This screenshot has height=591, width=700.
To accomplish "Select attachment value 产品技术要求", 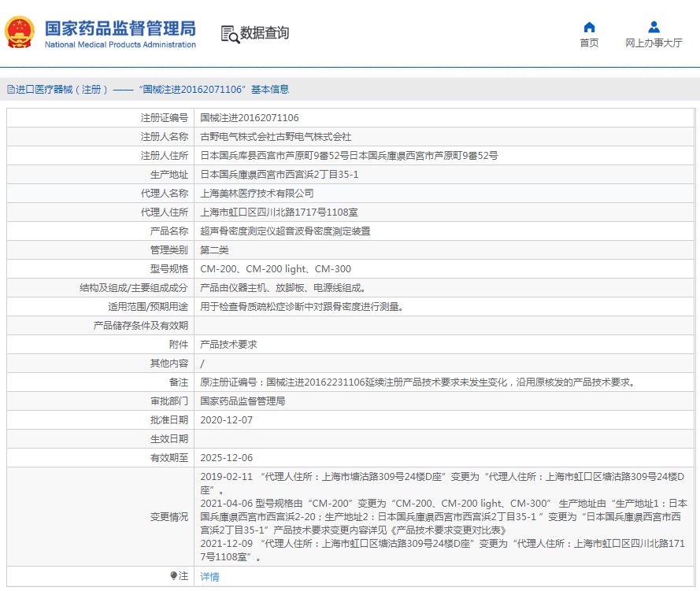I will 228,345.
